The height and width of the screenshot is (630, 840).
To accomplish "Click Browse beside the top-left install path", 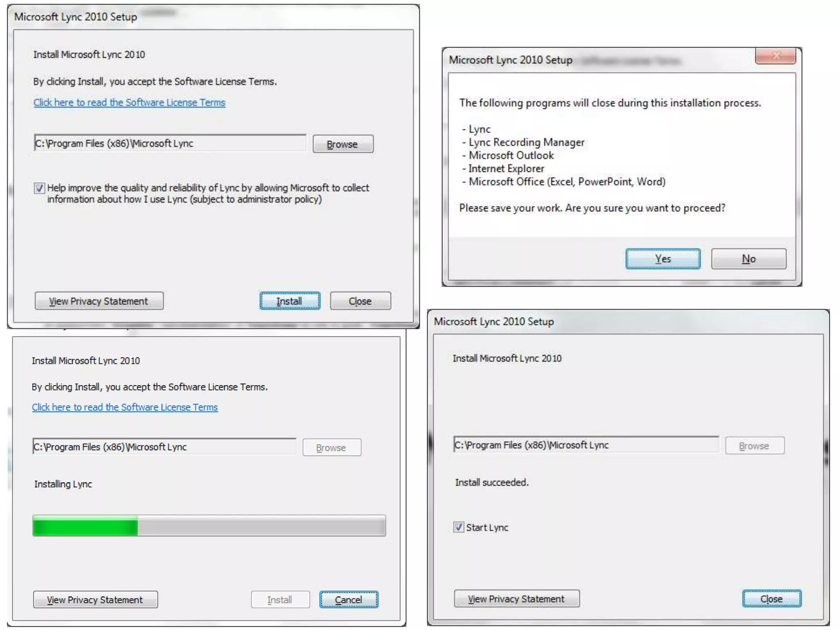I will click(x=342, y=144).
